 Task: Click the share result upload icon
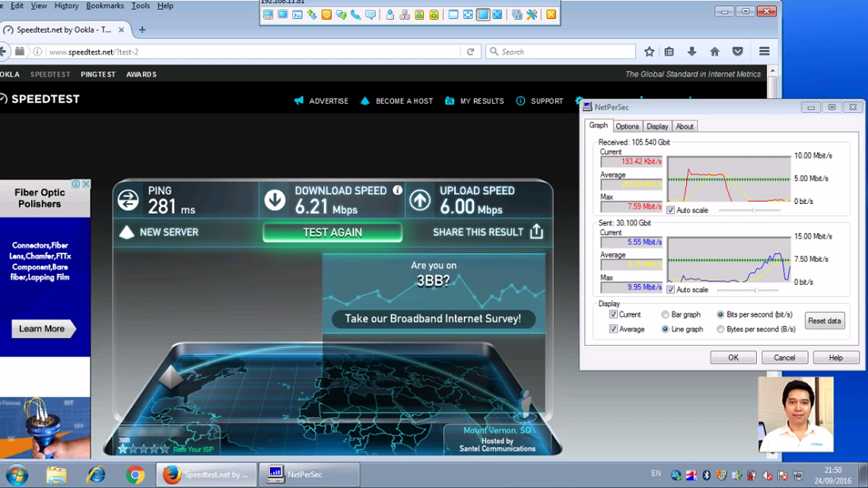[x=537, y=232]
